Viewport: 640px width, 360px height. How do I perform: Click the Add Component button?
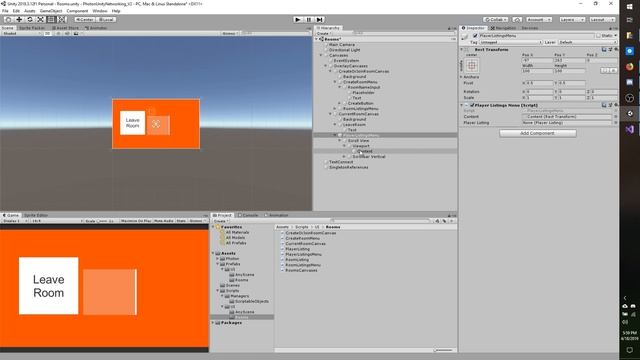[538, 133]
